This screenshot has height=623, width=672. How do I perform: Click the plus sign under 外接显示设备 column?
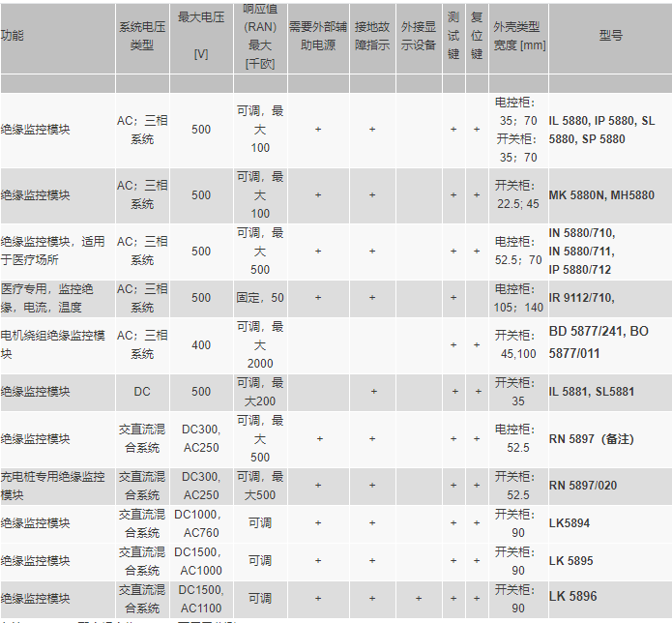[419, 599]
